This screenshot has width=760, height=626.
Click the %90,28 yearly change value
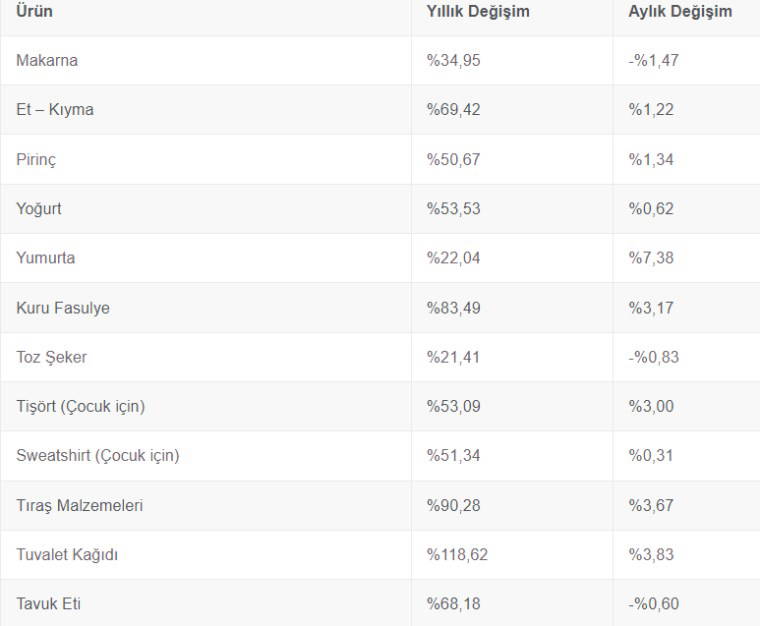point(454,505)
